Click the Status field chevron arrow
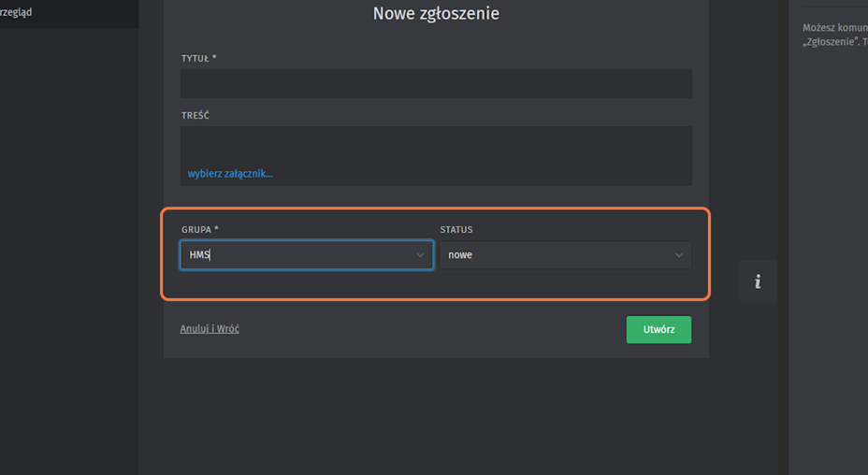 tap(679, 255)
